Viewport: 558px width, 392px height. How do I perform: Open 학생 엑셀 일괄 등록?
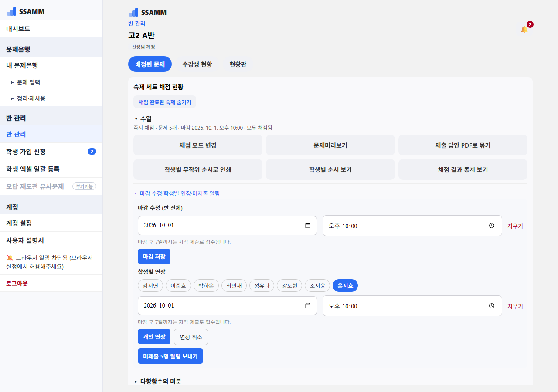(51, 169)
